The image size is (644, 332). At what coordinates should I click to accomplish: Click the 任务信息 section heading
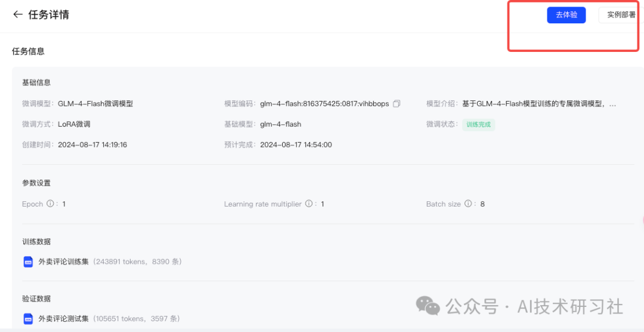[x=29, y=51]
